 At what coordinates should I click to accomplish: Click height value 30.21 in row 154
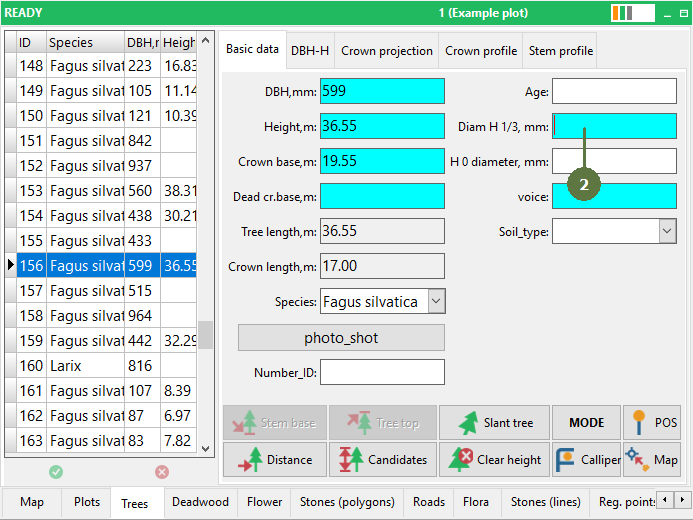tap(179, 216)
